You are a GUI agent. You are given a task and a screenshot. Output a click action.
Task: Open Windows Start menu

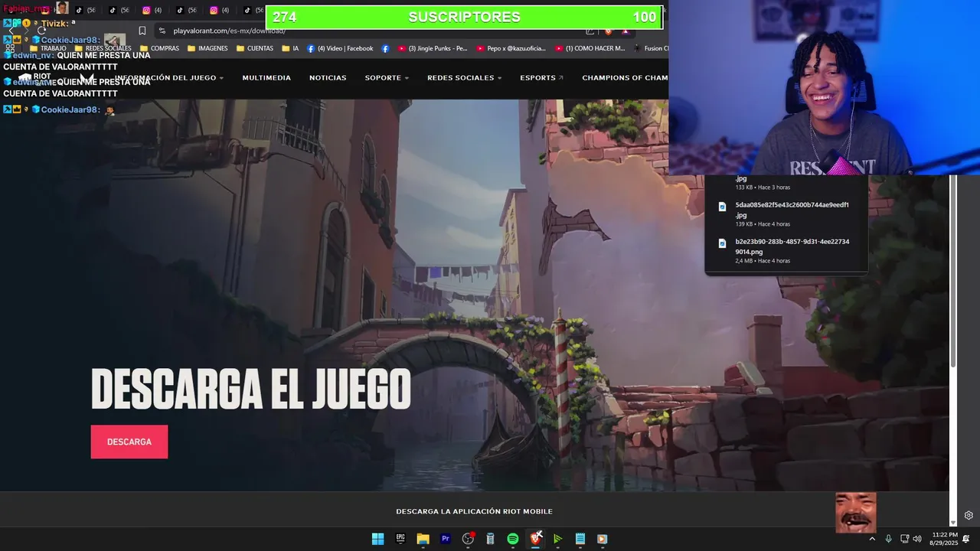click(377, 539)
